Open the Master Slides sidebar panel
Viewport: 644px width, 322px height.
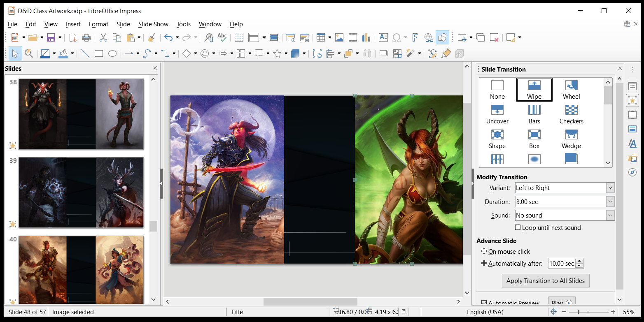click(632, 129)
